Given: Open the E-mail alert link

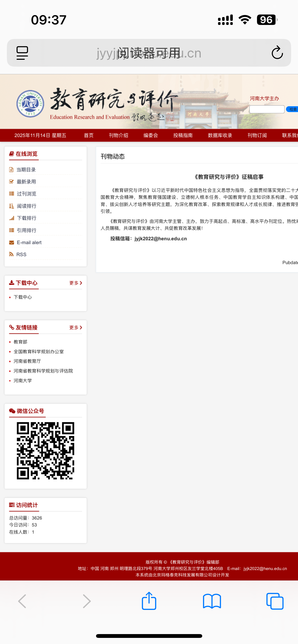Looking at the screenshot, I should 29,242.
